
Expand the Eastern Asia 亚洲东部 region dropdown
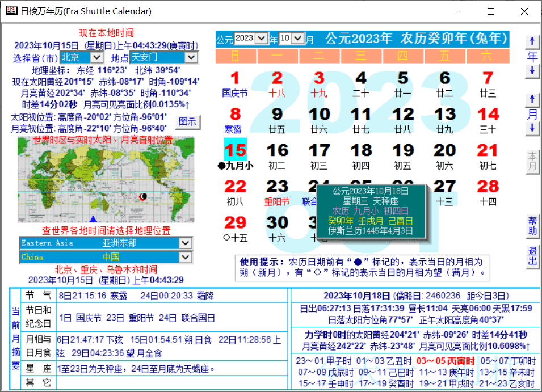[185, 243]
